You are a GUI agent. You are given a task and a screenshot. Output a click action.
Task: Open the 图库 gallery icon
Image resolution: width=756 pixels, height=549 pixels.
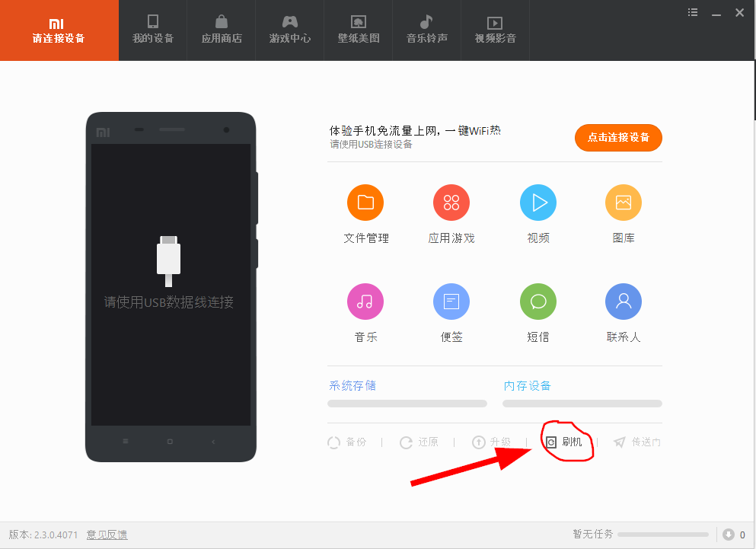[624, 203]
